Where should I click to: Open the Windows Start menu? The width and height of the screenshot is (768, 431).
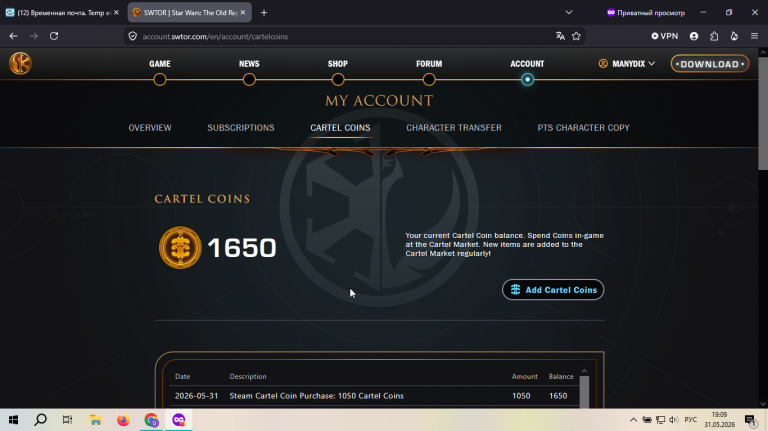[13, 420]
